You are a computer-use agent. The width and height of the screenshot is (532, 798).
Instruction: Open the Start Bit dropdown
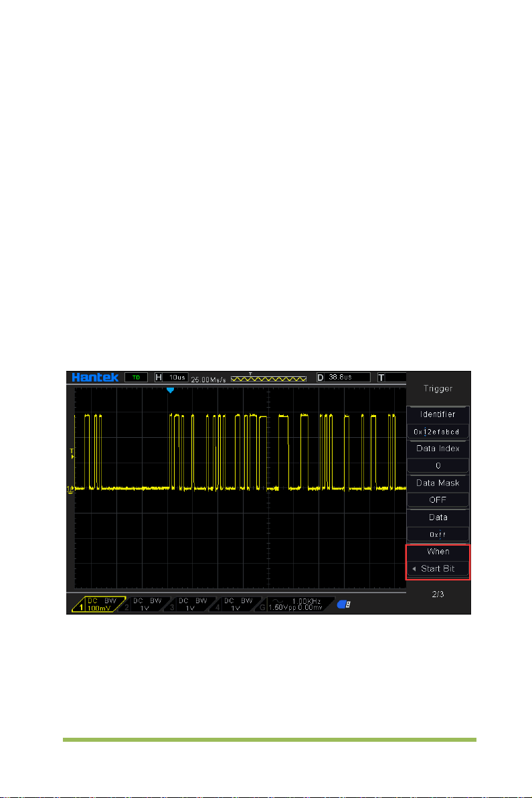(x=438, y=568)
